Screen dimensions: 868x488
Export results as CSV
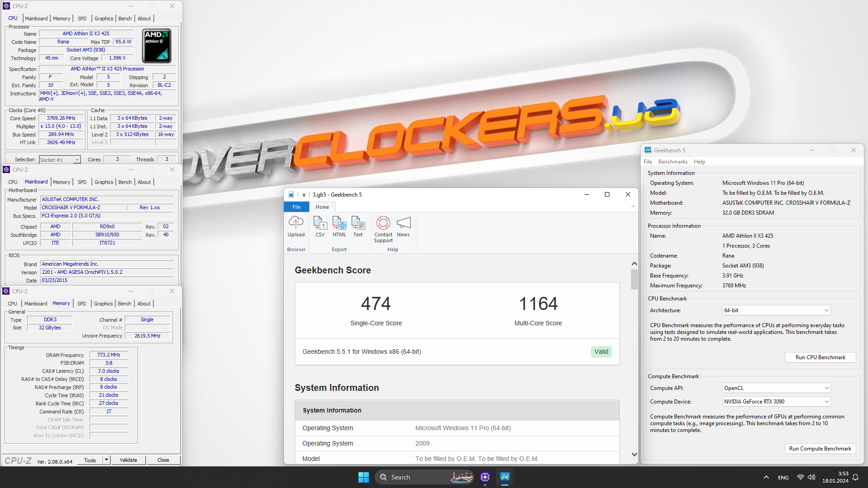tap(320, 226)
